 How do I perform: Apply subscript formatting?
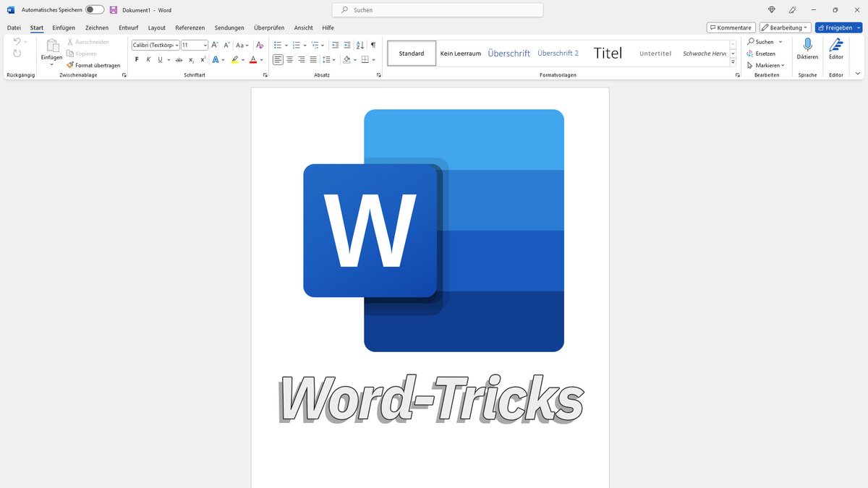pyautogui.click(x=192, y=59)
